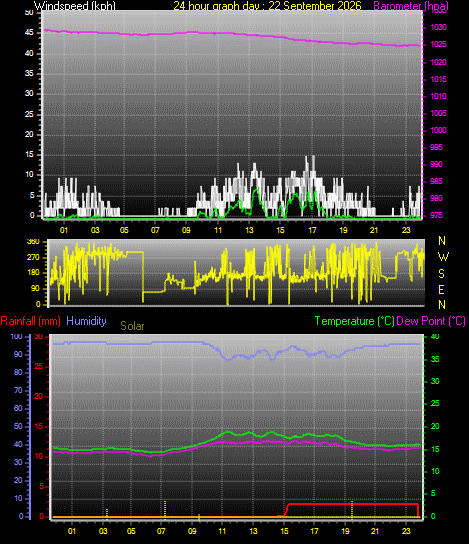Click hour 17 on the windspeed time axis
Image resolution: width=469 pixels, height=544 pixels.
312,230
